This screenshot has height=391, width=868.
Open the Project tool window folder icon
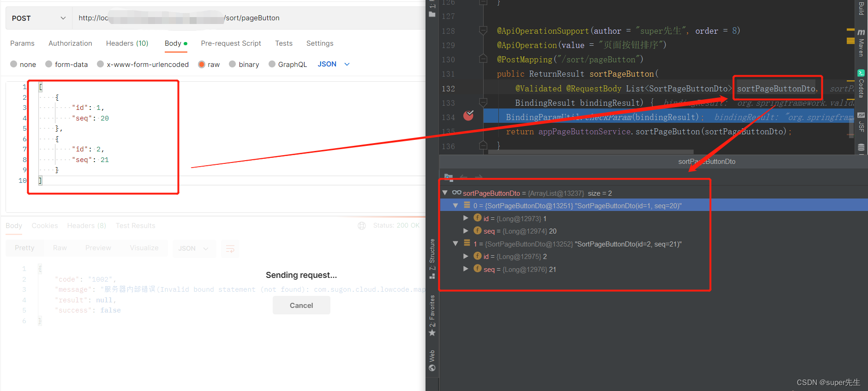click(x=432, y=14)
